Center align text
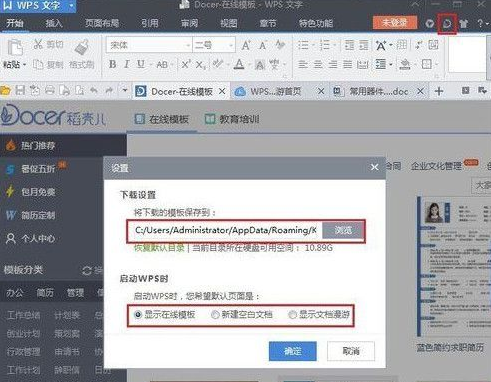The height and width of the screenshot is (382, 491). point(318,64)
